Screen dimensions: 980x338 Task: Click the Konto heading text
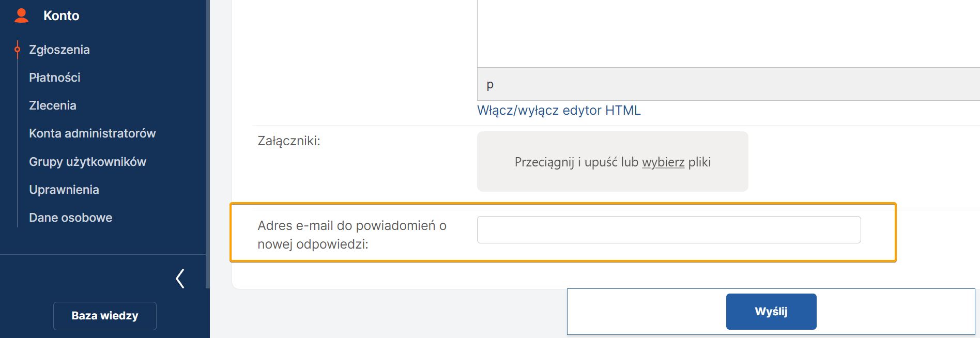pos(62,16)
